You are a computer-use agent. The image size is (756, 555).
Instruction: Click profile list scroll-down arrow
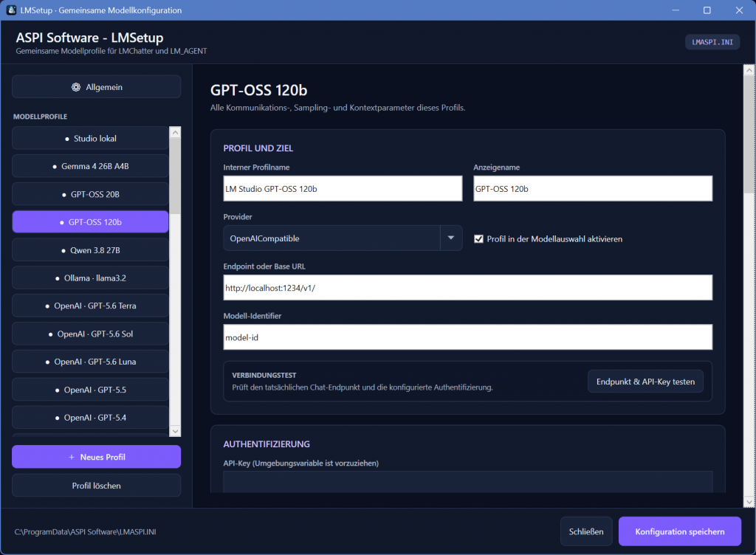pyautogui.click(x=175, y=431)
